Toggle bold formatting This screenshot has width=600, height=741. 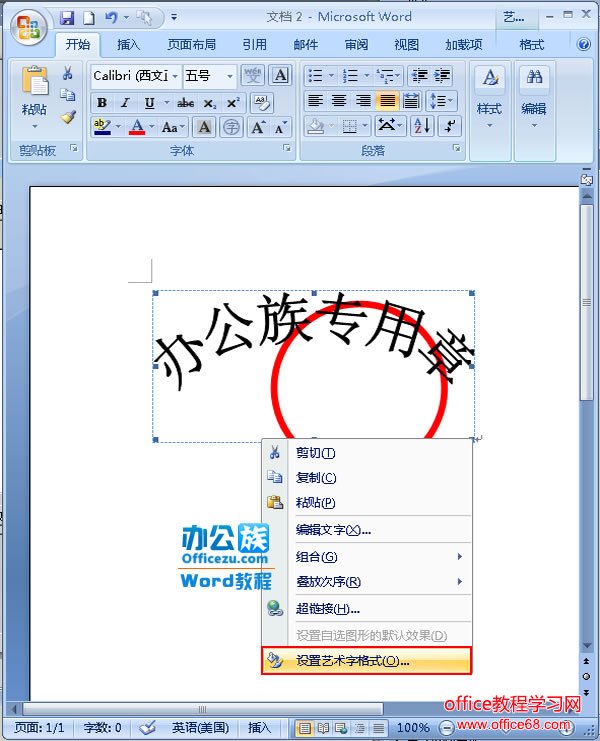(102, 103)
